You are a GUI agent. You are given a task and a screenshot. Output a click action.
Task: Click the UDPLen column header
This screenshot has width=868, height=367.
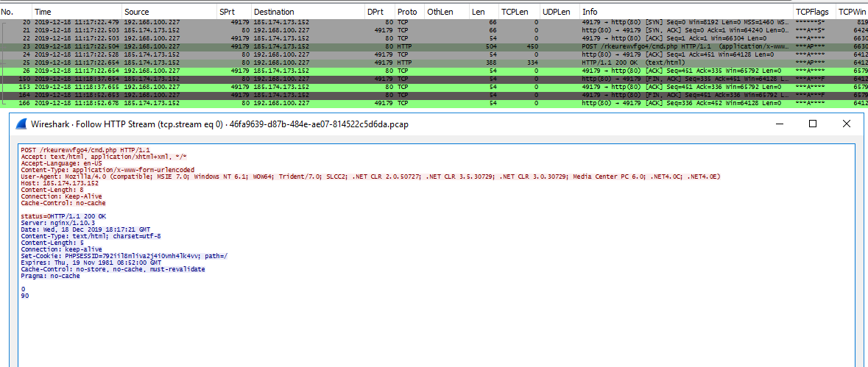click(x=560, y=12)
